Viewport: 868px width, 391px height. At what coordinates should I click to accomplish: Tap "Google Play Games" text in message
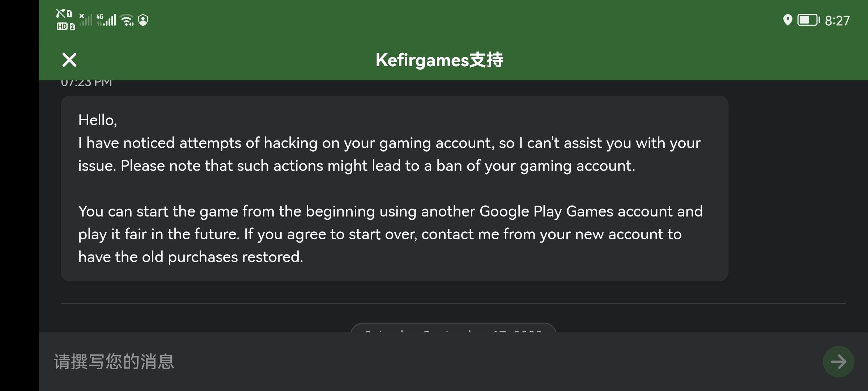tap(546, 211)
